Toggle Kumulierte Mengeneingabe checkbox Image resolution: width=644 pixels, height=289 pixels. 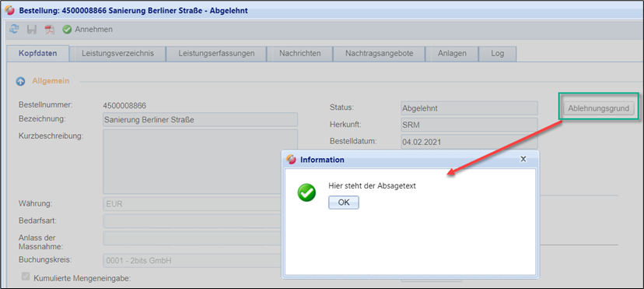point(26,277)
